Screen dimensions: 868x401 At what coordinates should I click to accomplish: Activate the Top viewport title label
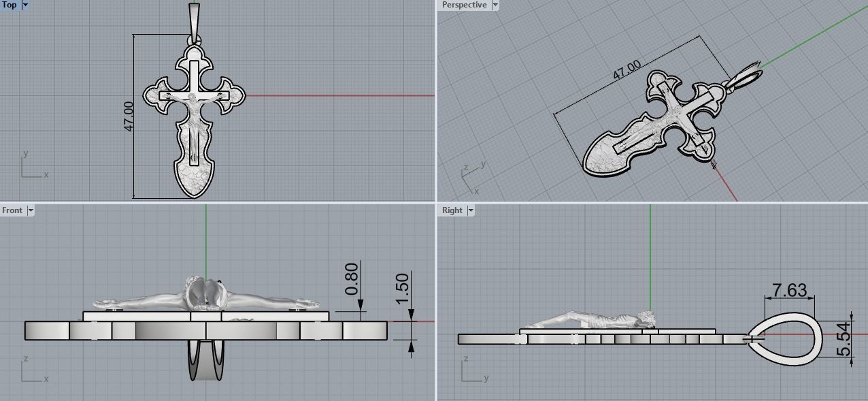click(x=10, y=5)
